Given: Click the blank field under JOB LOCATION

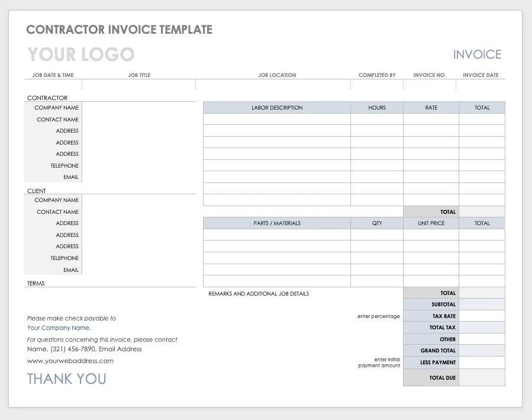Looking at the screenshot, I should [x=273, y=85].
